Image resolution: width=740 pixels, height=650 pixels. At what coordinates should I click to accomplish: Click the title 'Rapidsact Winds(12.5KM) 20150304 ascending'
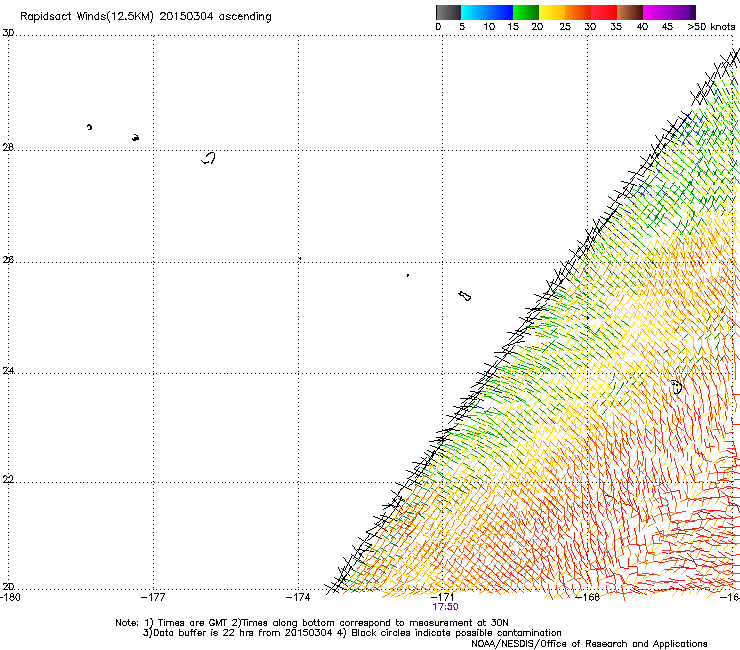pyautogui.click(x=146, y=17)
